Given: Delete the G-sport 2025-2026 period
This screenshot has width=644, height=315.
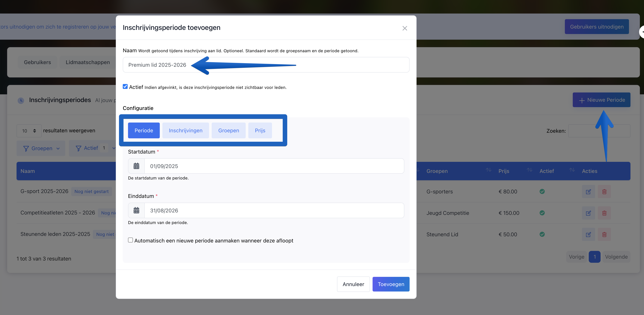Looking at the screenshot, I should click(604, 192).
